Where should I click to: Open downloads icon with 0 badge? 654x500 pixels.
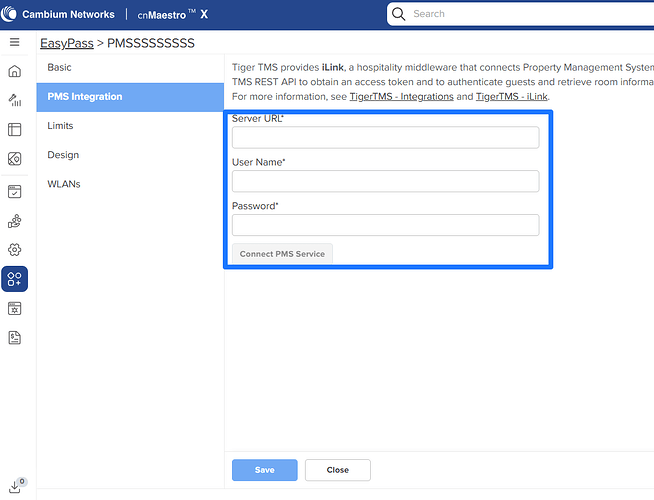(x=17, y=485)
